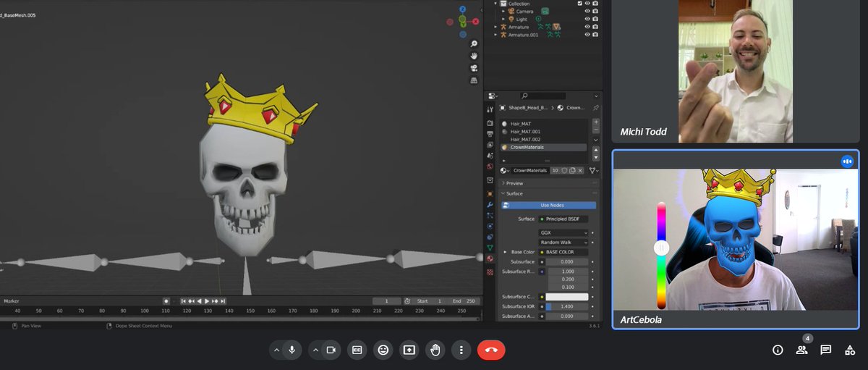Click the Subsurface Color white swatch
The height and width of the screenshot is (370, 868).
[x=568, y=297]
